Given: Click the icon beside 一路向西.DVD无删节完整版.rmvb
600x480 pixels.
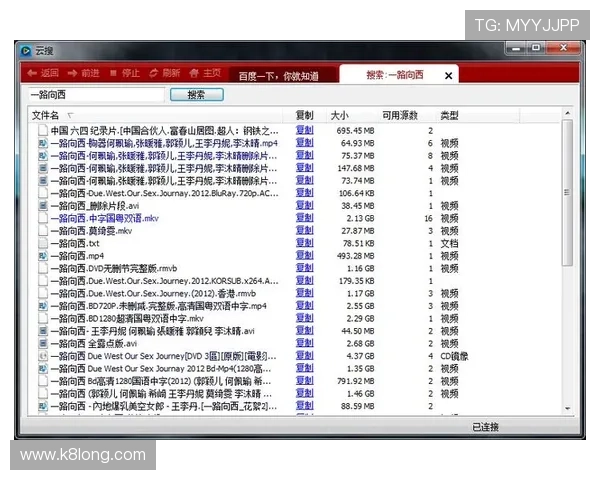Looking at the screenshot, I should (x=43, y=268).
